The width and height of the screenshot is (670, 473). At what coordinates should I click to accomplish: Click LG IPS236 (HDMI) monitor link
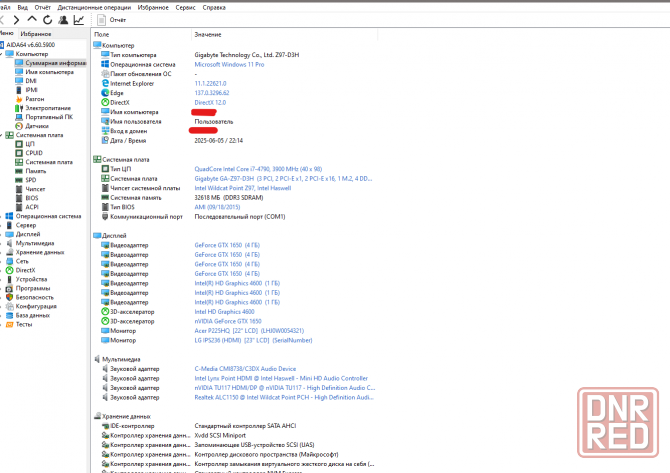[253, 340]
